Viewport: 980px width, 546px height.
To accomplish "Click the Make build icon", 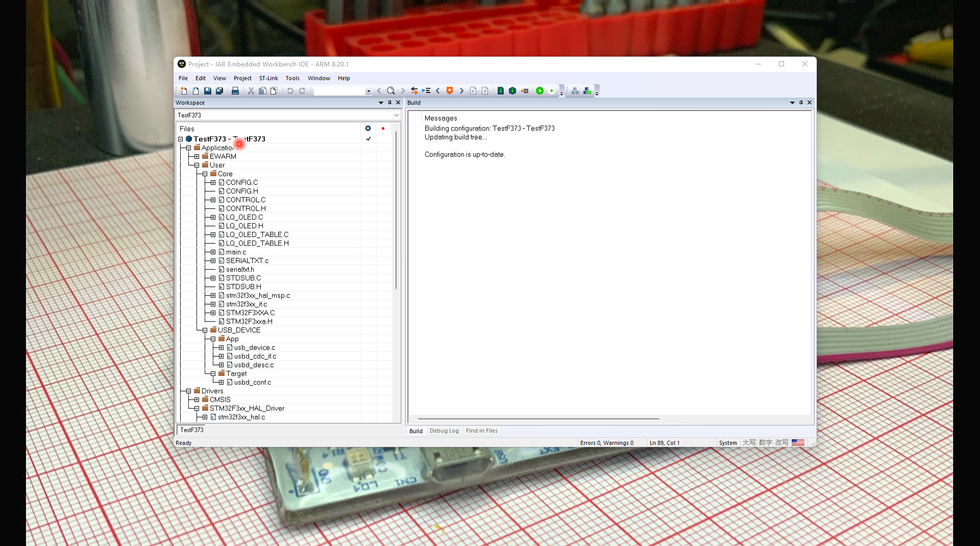I will tap(512, 91).
